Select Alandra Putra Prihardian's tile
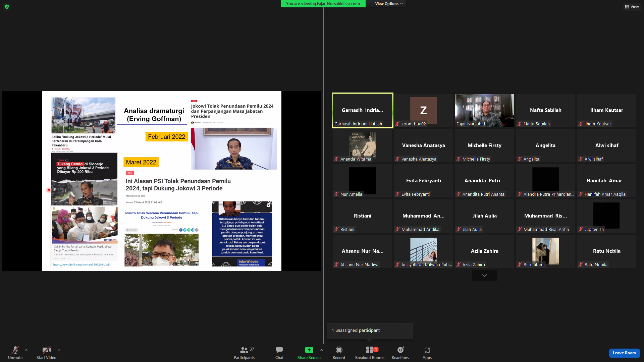 pos(545,181)
